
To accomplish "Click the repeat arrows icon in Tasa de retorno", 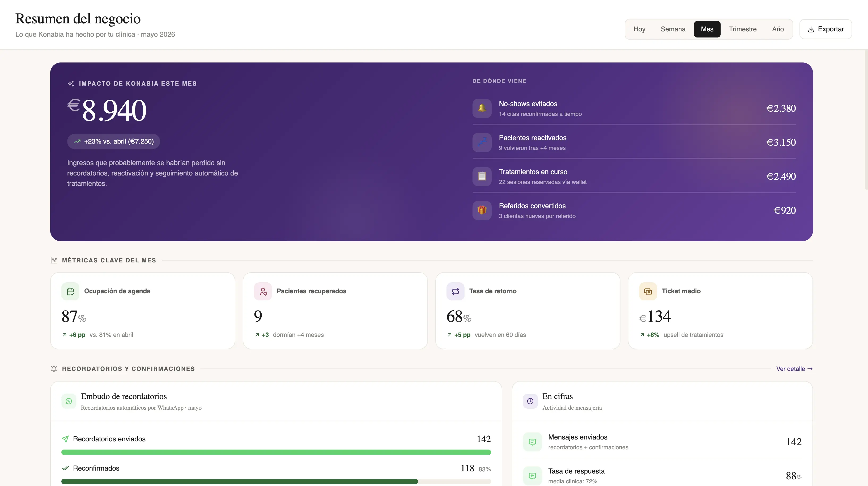I will (x=455, y=291).
